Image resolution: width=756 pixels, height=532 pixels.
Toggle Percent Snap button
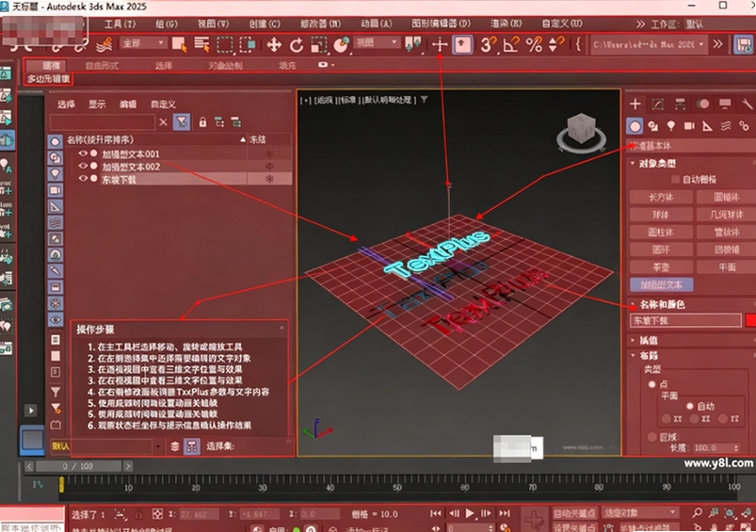(534, 45)
